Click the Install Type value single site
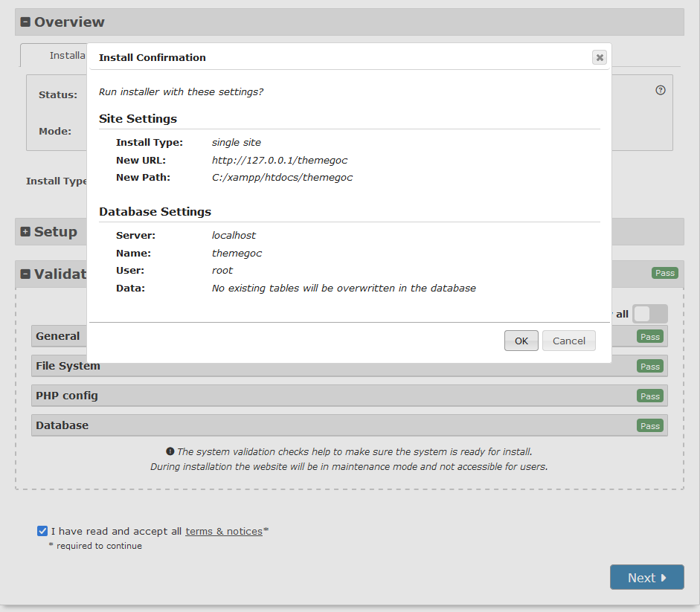Image resolution: width=700 pixels, height=612 pixels. click(x=236, y=142)
